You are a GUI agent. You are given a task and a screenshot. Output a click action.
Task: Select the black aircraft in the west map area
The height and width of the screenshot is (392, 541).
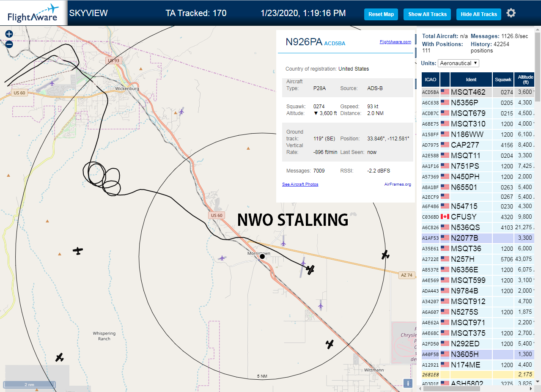77,251
